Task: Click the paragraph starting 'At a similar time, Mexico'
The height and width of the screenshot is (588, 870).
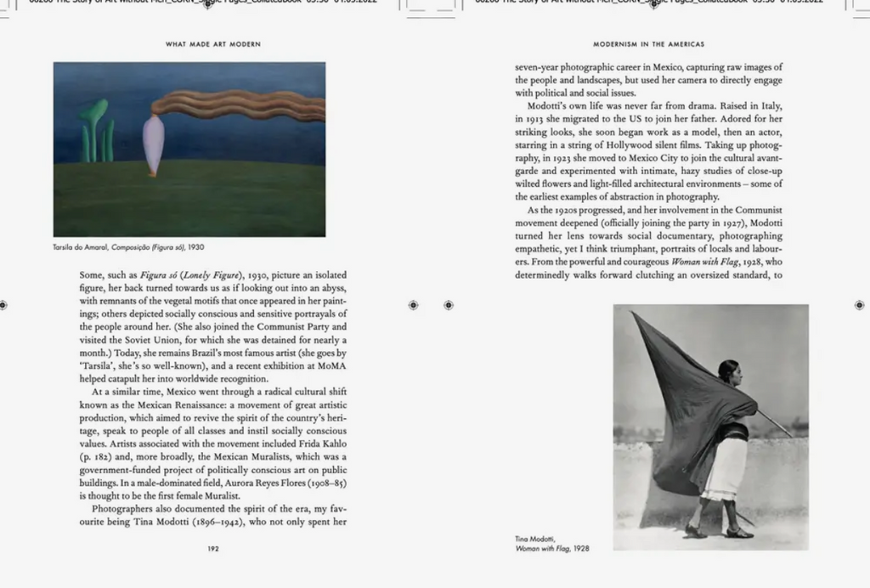Action: tap(213, 444)
